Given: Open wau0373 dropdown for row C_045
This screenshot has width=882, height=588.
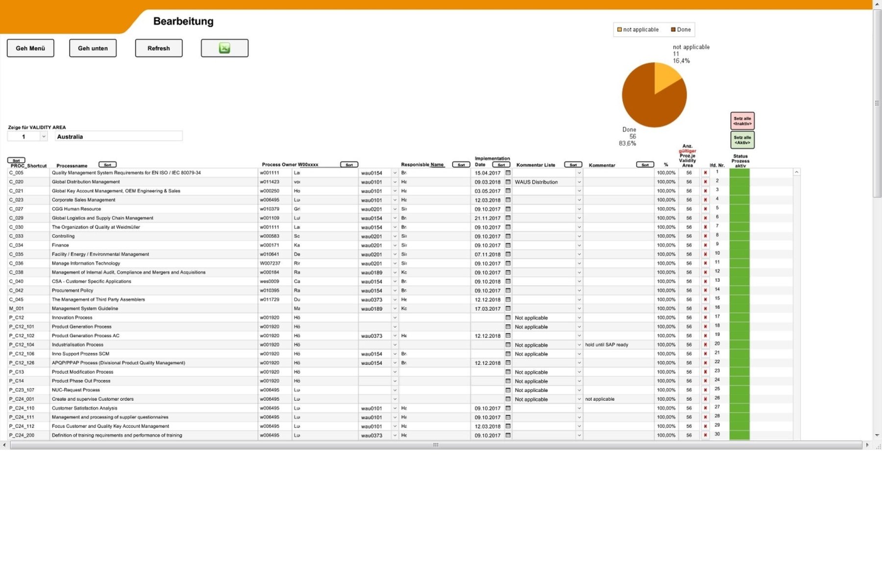Looking at the screenshot, I should click(x=395, y=299).
